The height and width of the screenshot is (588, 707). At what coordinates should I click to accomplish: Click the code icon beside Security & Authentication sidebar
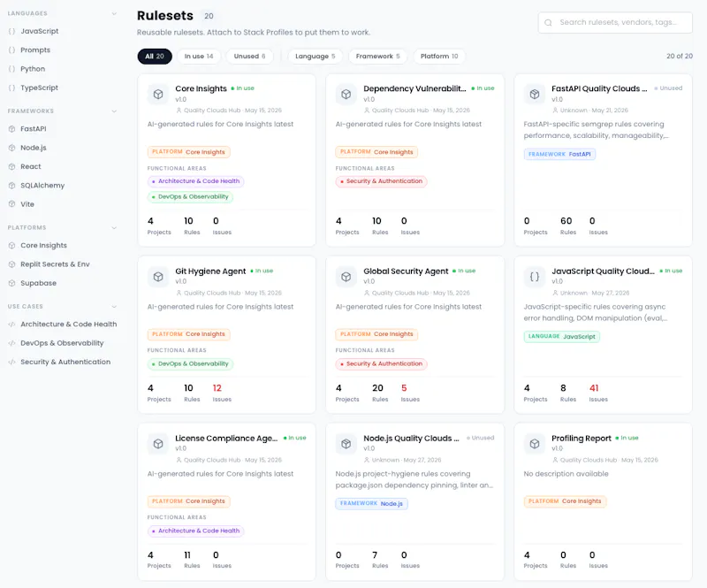point(11,362)
